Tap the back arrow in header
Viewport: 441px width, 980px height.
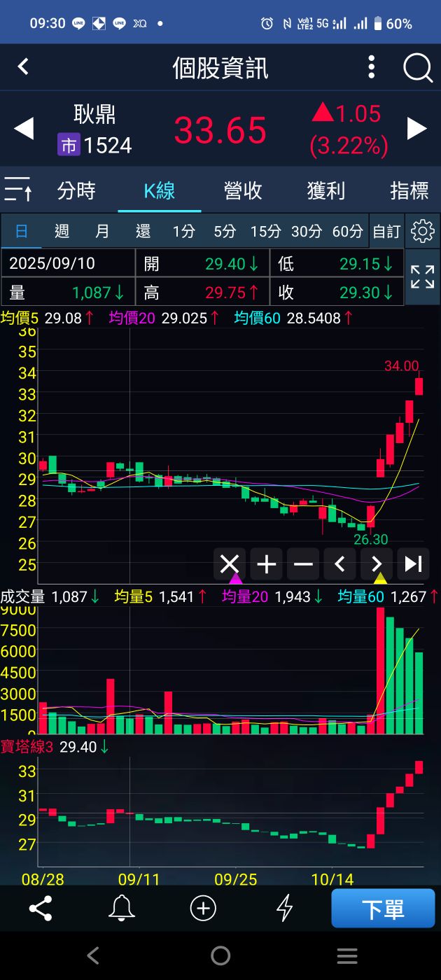[23, 67]
